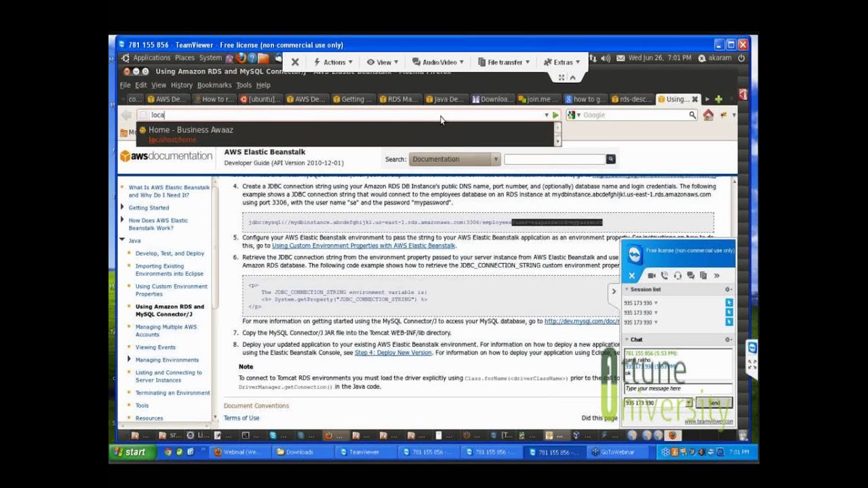
Task: Collapse the Chat section
Action: pyautogui.click(x=625, y=340)
